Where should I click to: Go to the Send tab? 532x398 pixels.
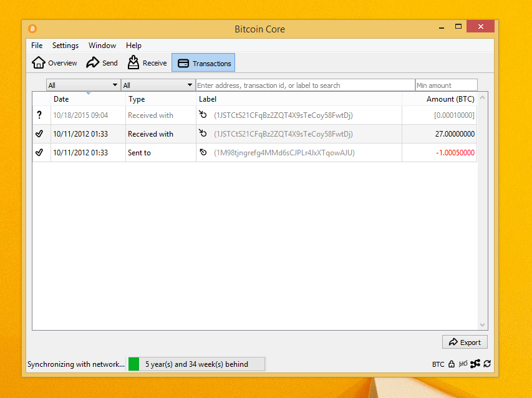[x=102, y=63]
